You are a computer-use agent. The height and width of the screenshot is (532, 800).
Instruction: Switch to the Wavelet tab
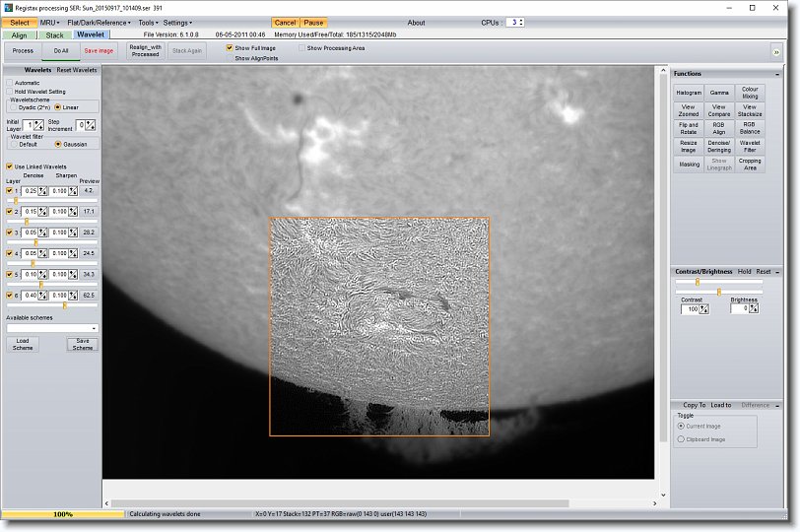tap(91, 34)
